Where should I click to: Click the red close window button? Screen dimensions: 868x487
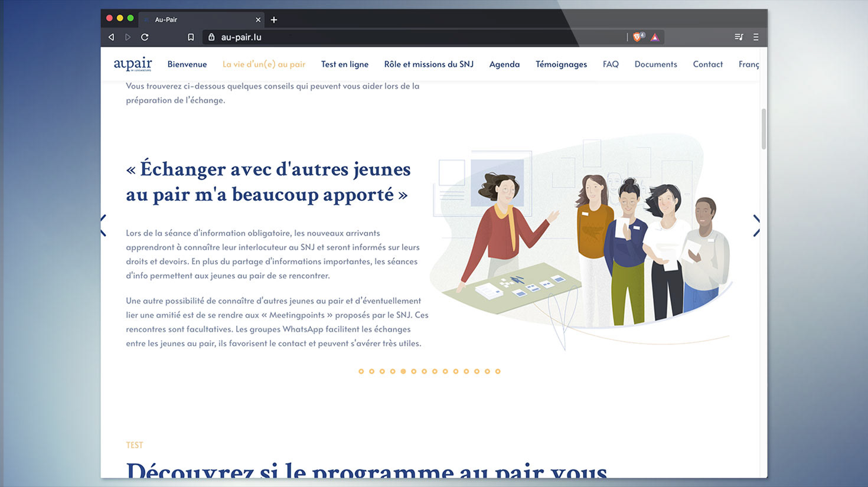[x=109, y=18]
